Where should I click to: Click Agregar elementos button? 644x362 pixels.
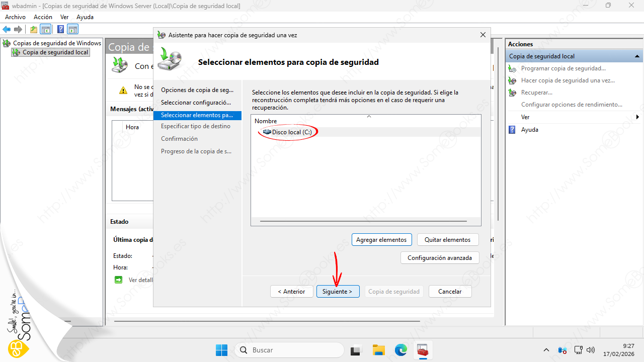381,240
